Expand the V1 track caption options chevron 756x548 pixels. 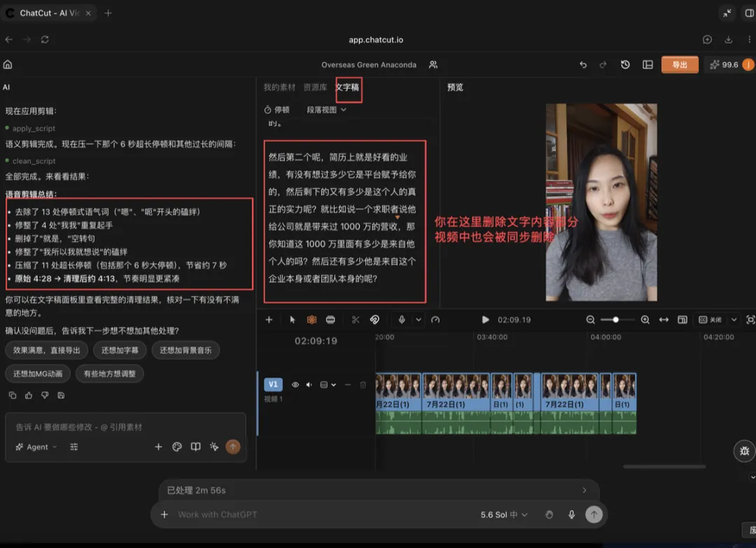333,385
